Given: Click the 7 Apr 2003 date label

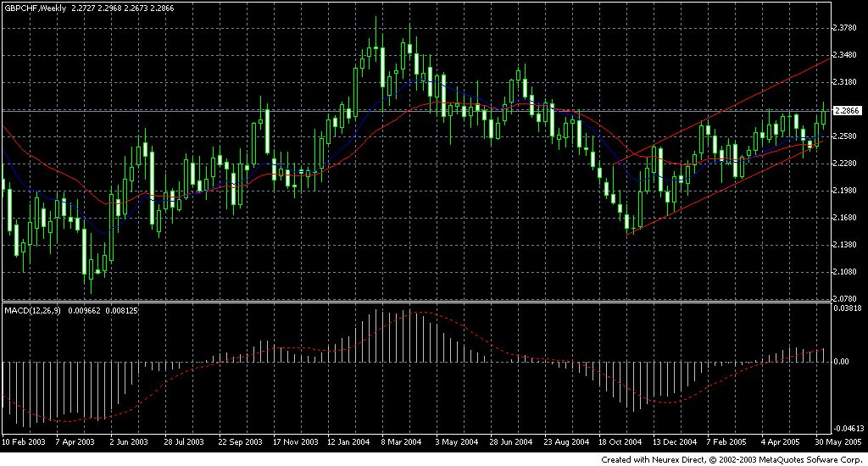Looking at the screenshot, I should [75, 442].
